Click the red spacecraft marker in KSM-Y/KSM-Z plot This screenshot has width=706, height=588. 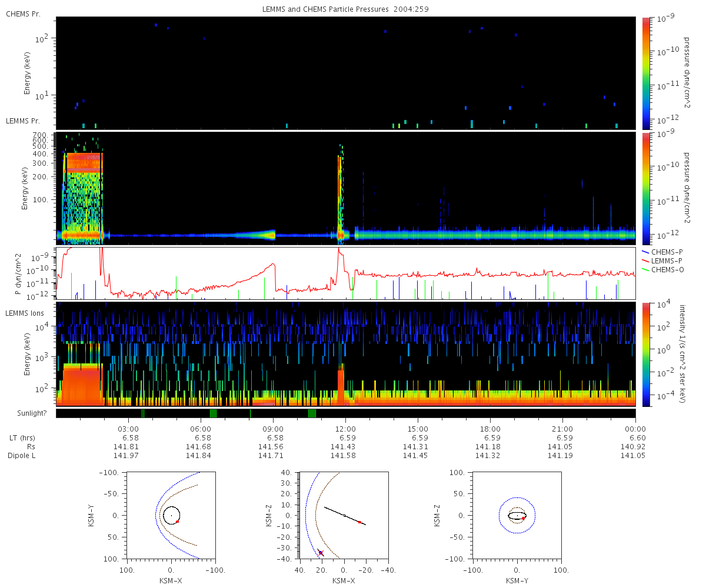click(x=523, y=518)
